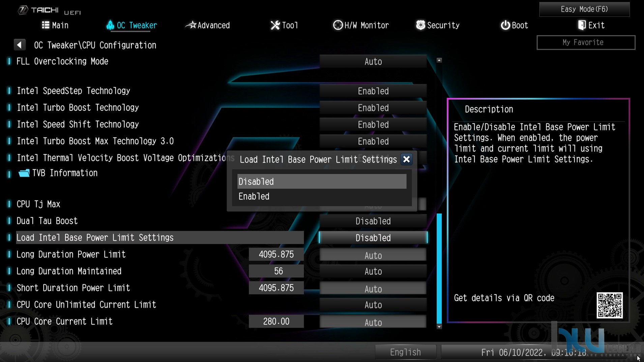Click the blue scrollbar thumb
This screenshot has height=362, width=644.
439,268
